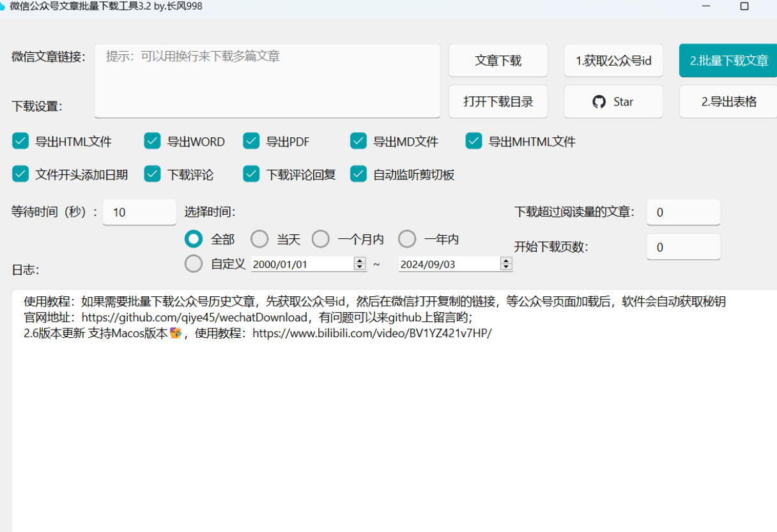Increase end date 2024/09/03 with up arrow
The height and width of the screenshot is (532, 777).
coord(506,261)
